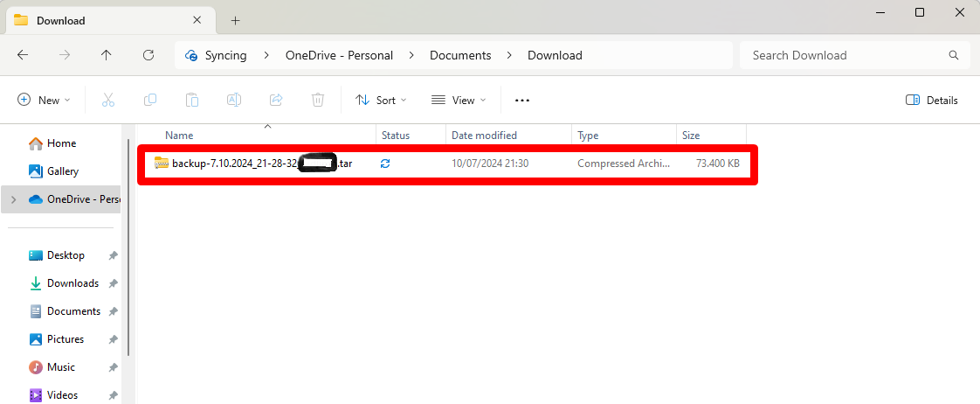This screenshot has height=404, width=980.
Task: Go up one folder level
Action: pos(107,55)
